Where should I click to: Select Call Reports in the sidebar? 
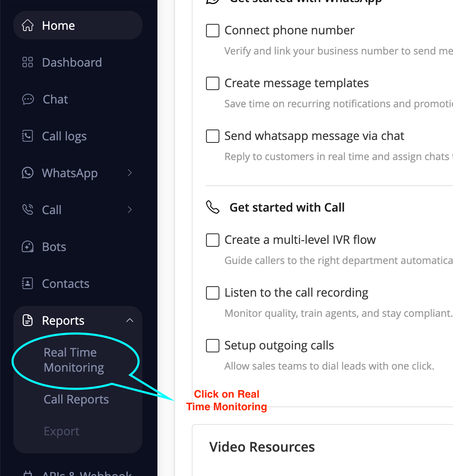click(76, 399)
